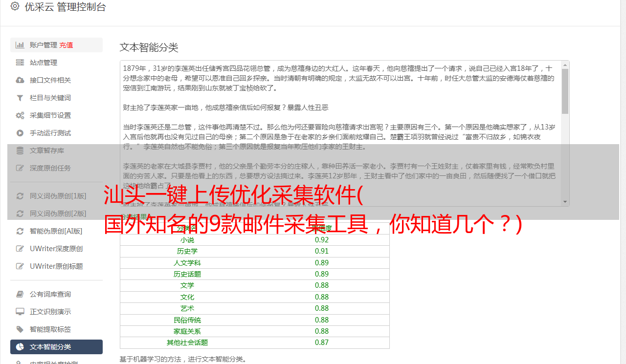Image resolution: width=626 pixels, height=364 pixels.
Task: Click the 小说 category cell
Action: 187,240
